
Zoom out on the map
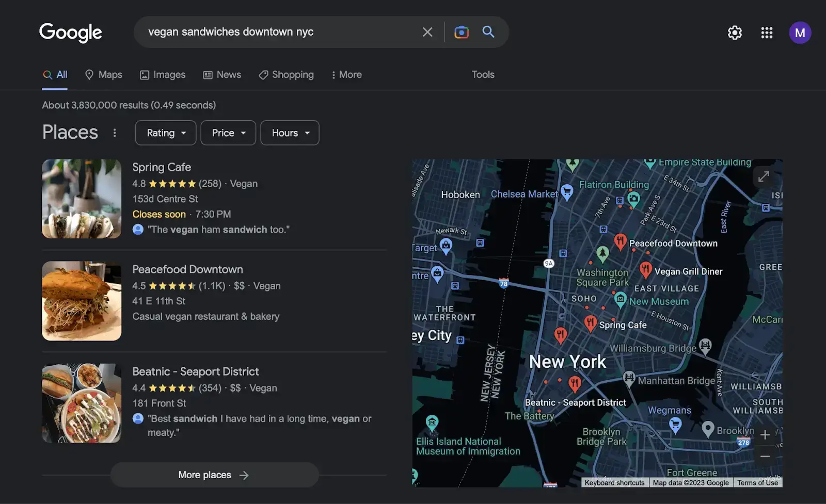(765, 457)
